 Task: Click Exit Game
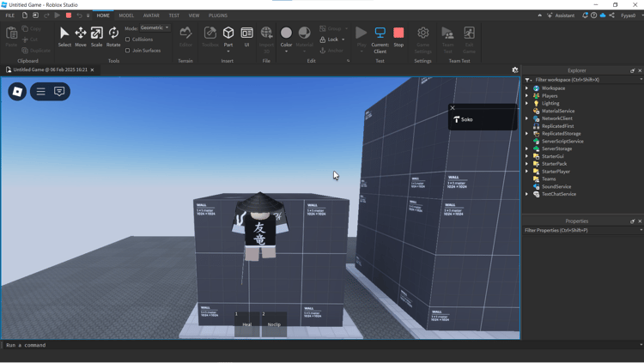click(x=469, y=39)
